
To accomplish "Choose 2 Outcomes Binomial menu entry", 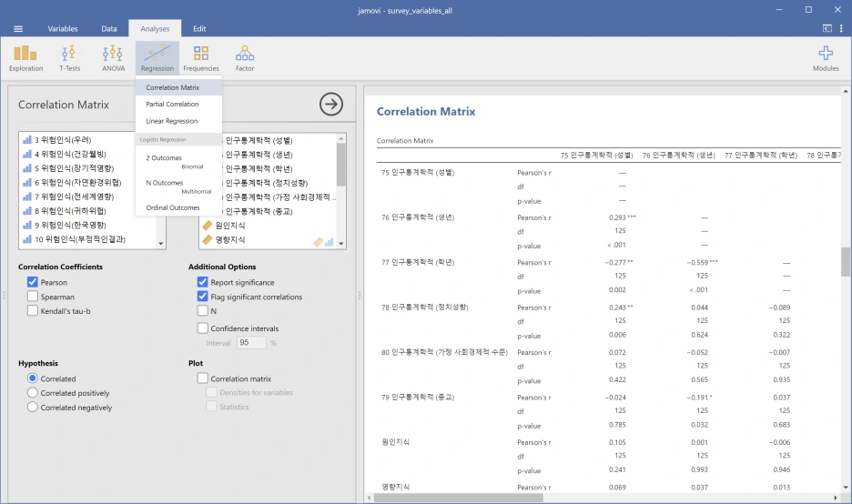I will coord(178,161).
